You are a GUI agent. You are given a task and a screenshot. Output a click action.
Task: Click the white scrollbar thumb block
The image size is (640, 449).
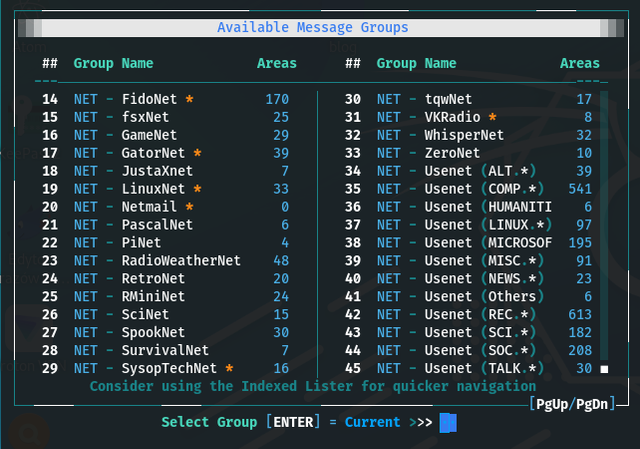click(x=604, y=369)
